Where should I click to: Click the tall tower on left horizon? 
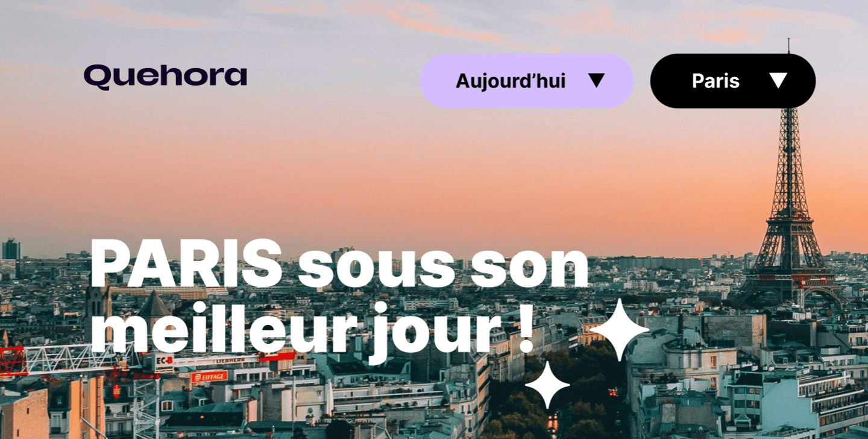[11, 249]
